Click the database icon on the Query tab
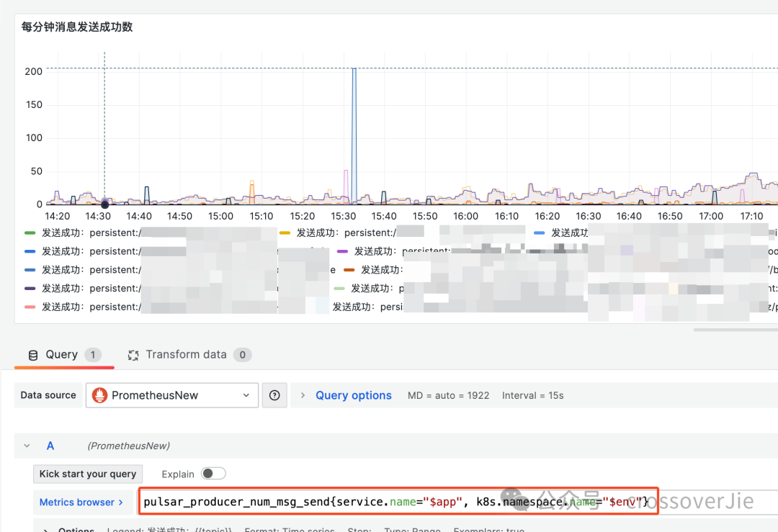The image size is (778, 532). click(x=33, y=355)
